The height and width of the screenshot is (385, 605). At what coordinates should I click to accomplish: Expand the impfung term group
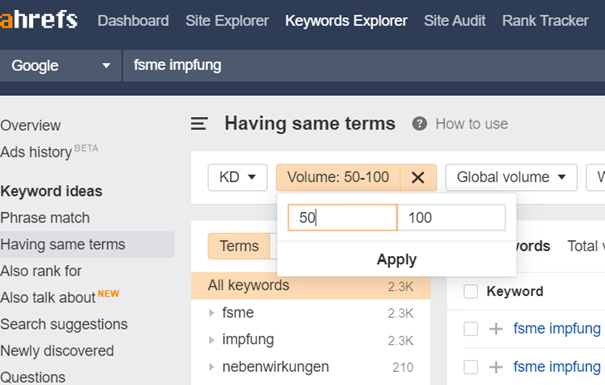point(211,340)
